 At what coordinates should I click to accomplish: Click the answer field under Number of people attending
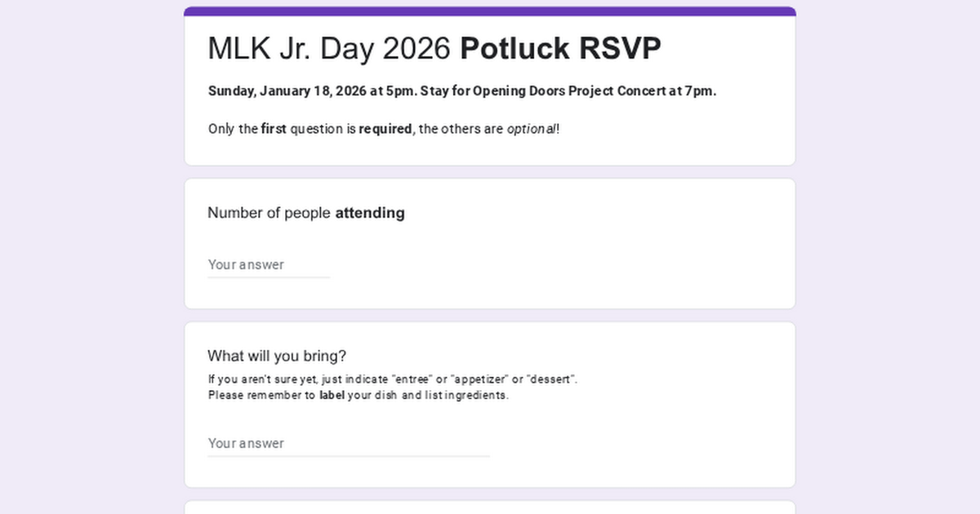click(x=268, y=264)
